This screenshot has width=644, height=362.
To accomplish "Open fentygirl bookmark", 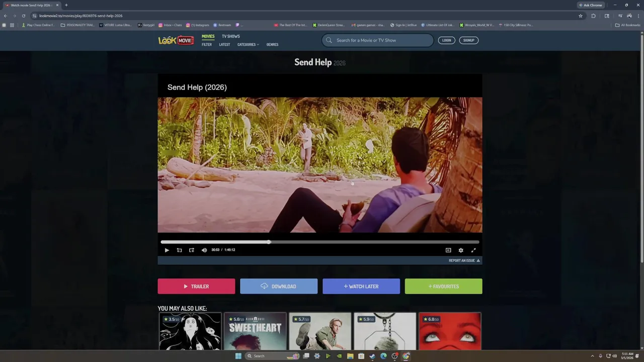I will 146,25.
